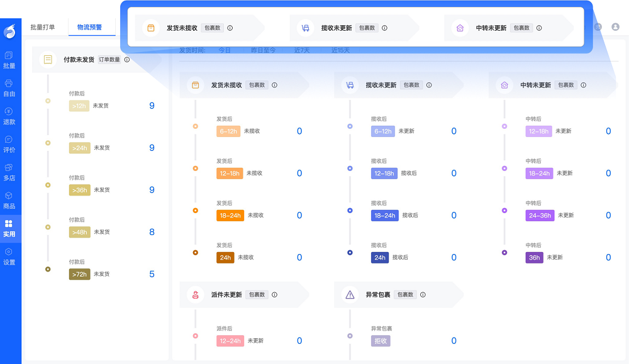Click the info icon next to 派件未更新
Screen dimensions: 629x364
click(x=274, y=294)
